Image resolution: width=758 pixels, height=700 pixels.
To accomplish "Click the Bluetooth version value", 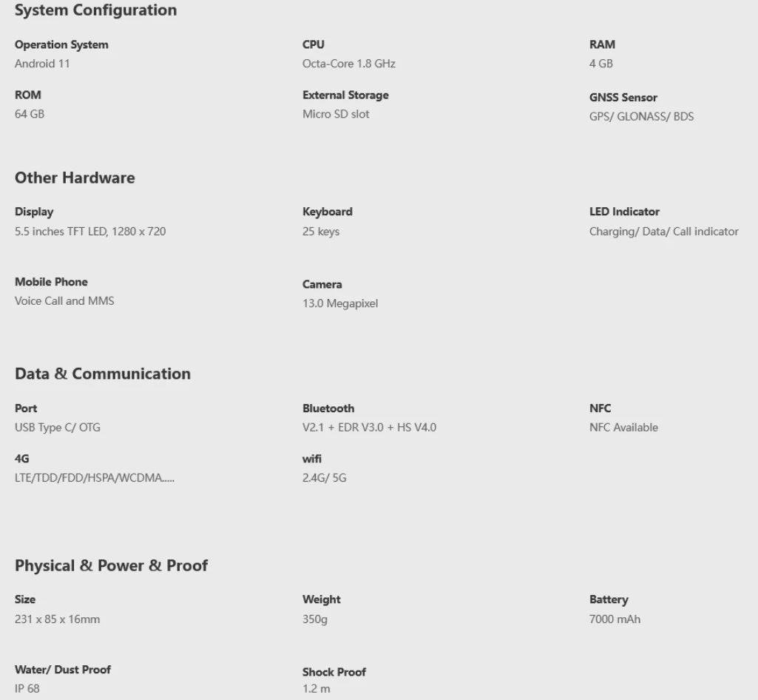I will click(x=369, y=428).
